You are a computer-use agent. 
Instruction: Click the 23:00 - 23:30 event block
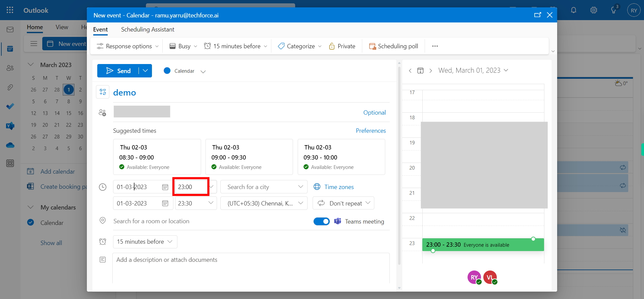483,245
